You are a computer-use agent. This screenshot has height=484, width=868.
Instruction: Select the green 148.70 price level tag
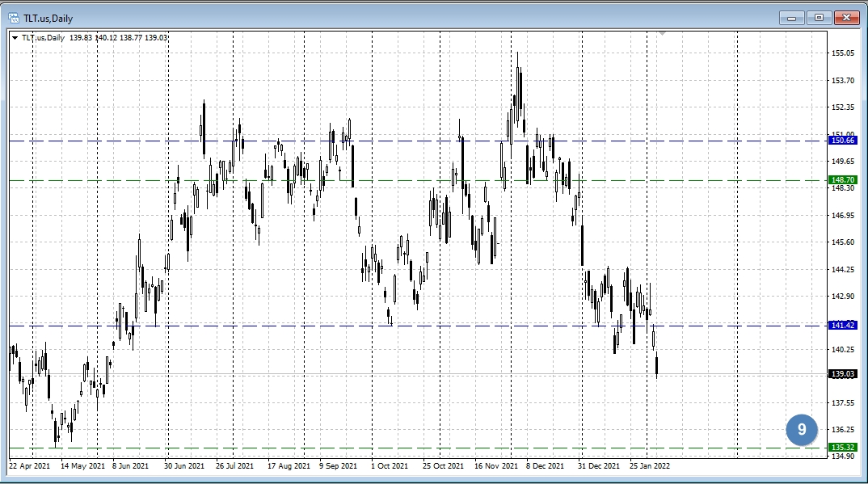[x=842, y=180]
